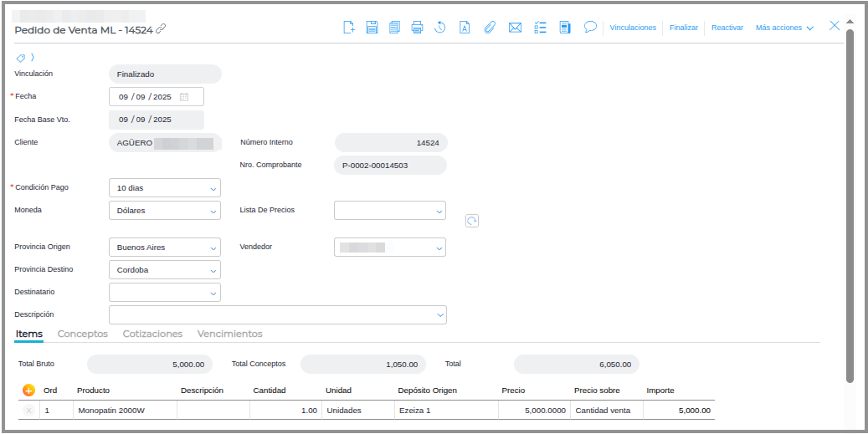Click the refresh icon beside Lista De Precios

click(x=472, y=221)
